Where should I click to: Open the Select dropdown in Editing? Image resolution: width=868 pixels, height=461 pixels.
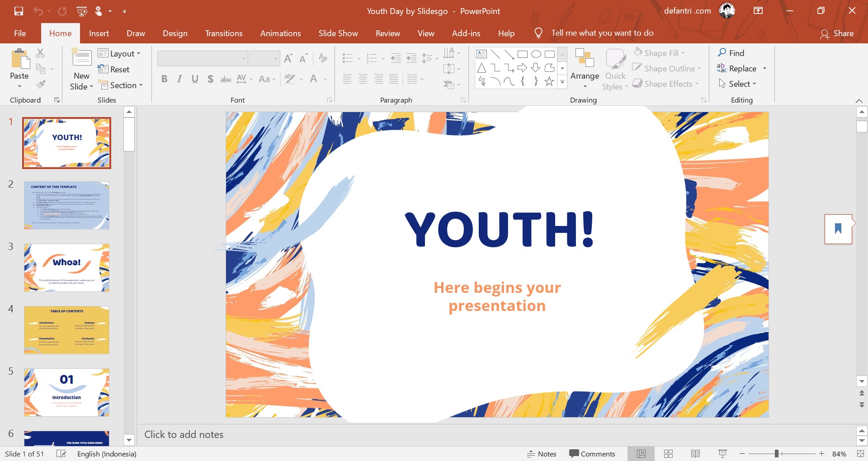tap(737, 84)
